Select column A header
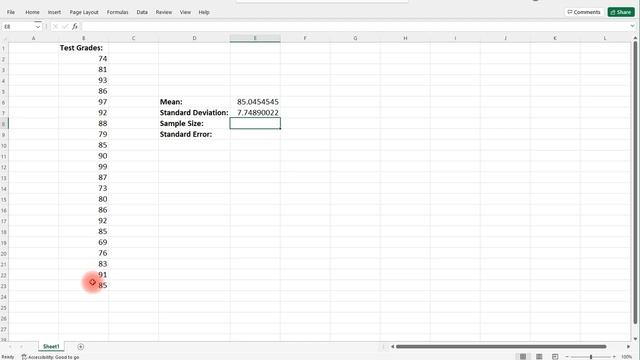 [x=33, y=38]
